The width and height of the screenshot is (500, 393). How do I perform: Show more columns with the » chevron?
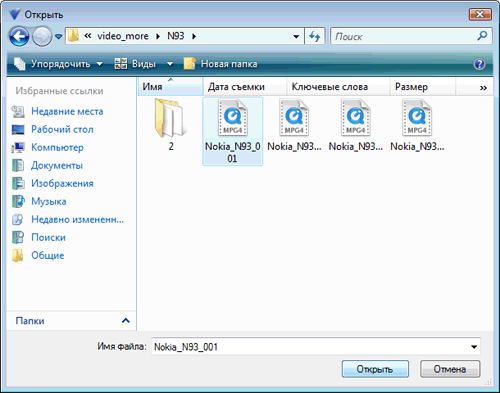(x=483, y=87)
